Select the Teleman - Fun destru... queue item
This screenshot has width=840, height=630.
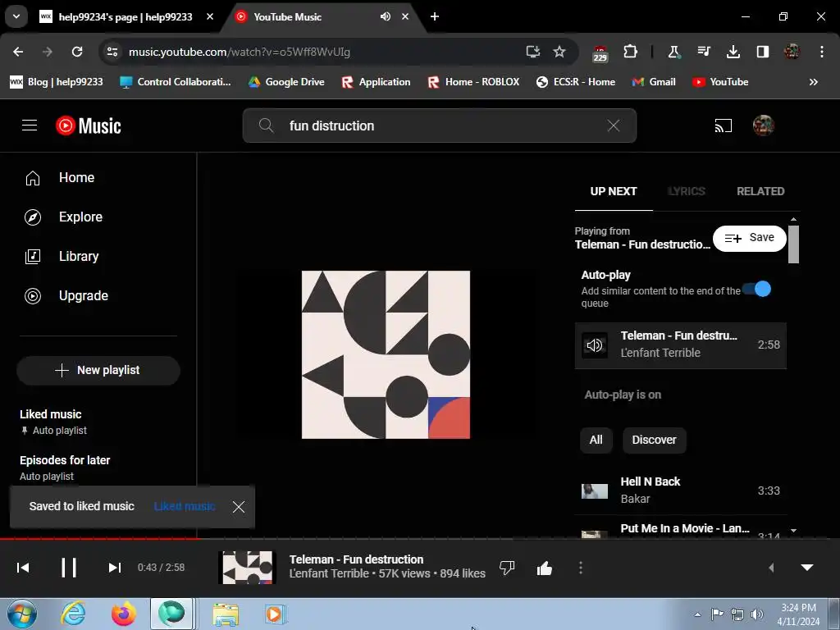coord(680,345)
